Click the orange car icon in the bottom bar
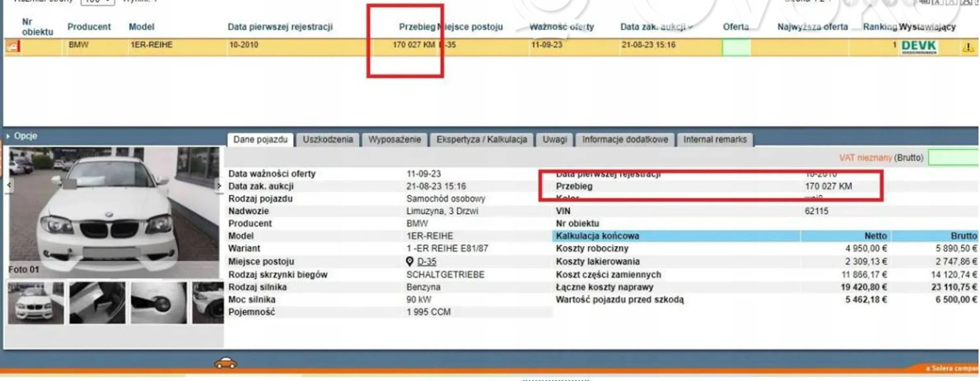980x381 pixels. click(226, 363)
